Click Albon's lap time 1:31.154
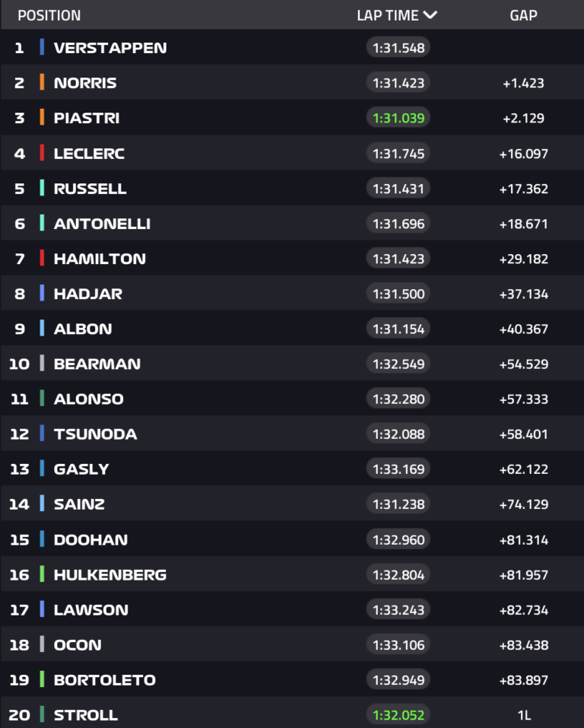Viewport: 584px width, 728px height. click(398, 329)
